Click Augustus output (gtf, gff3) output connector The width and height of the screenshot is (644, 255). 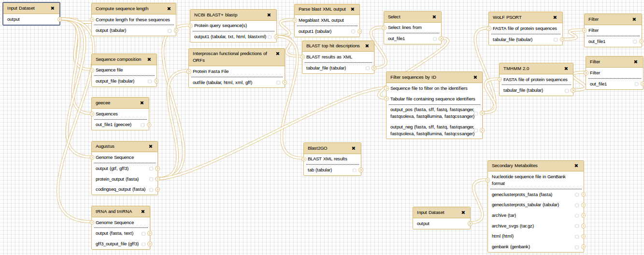(x=157, y=169)
